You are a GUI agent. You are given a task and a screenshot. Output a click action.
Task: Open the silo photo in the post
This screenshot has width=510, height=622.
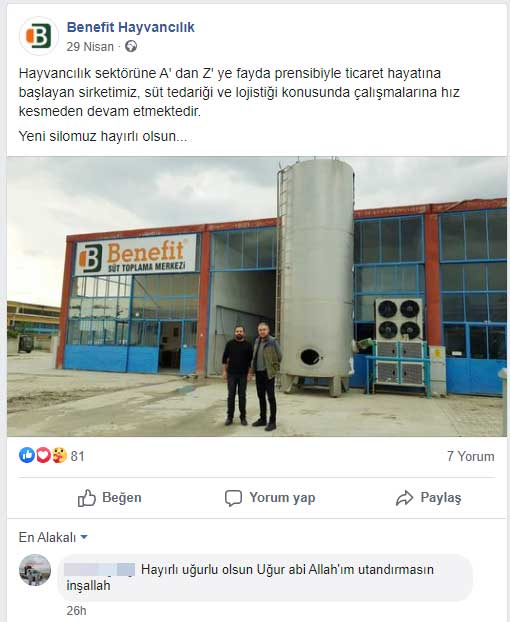257,296
